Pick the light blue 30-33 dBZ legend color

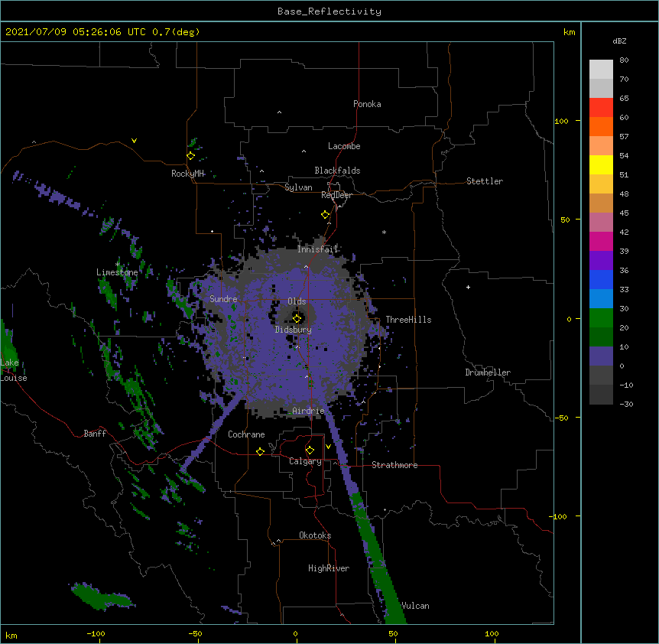coord(601,299)
